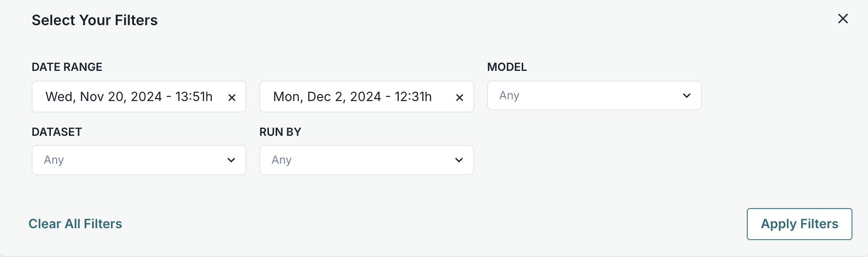This screenshot has height=257, width=868.
Task: Click the Run By dropdown chevron arrow
Action: (459, 160)
